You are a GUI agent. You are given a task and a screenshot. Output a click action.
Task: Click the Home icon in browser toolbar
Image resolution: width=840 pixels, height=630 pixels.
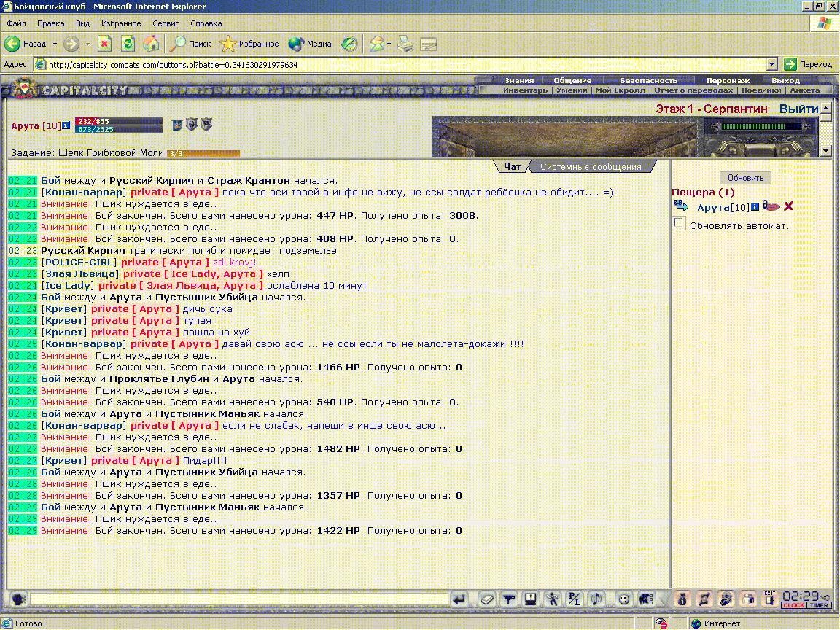pos(151,44)
